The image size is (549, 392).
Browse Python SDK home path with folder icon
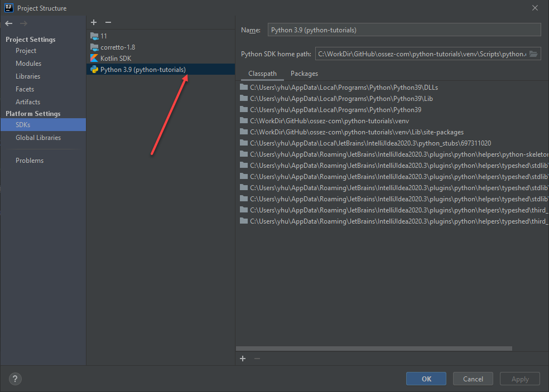[534, 54]
